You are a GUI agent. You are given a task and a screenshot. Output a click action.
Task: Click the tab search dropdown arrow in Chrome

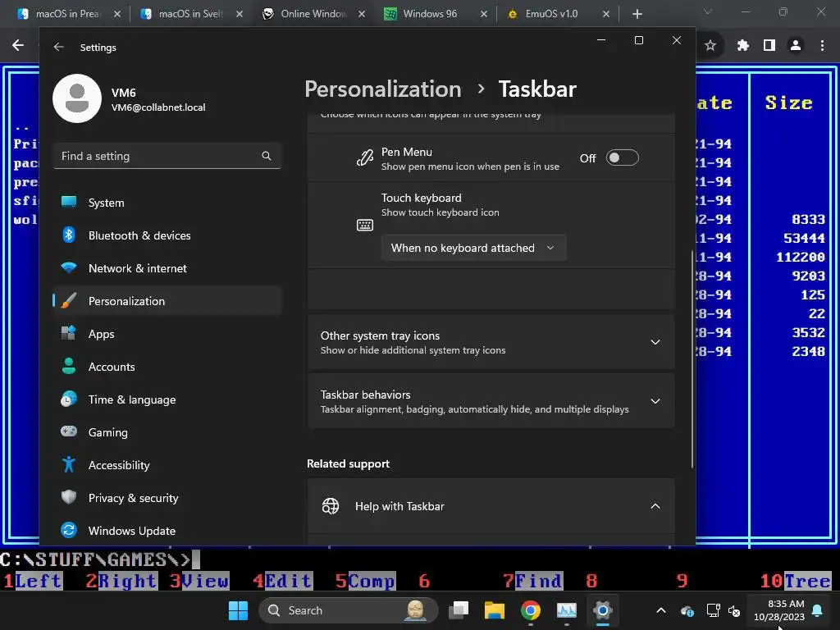708,11
